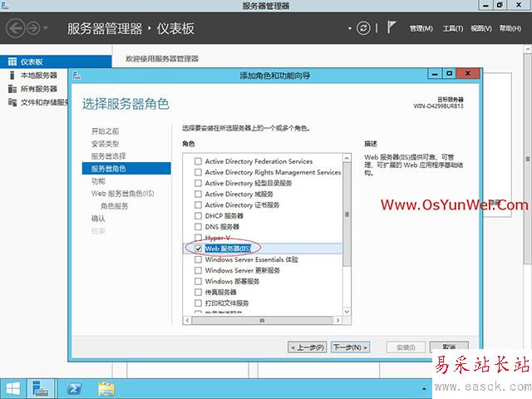Viewport: 532px width, 399px height.
Task: Click roles list horizontal scrollbar thumb
Action: tap(262, 320)
